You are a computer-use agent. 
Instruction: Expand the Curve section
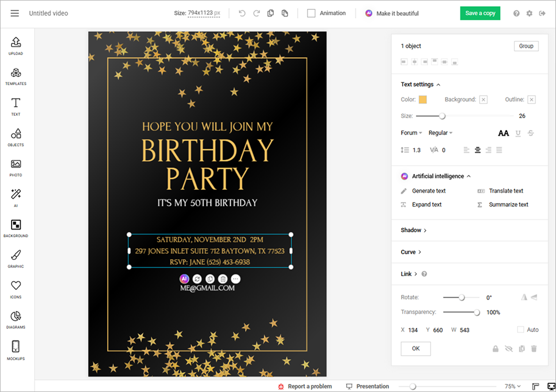(411, 252)
